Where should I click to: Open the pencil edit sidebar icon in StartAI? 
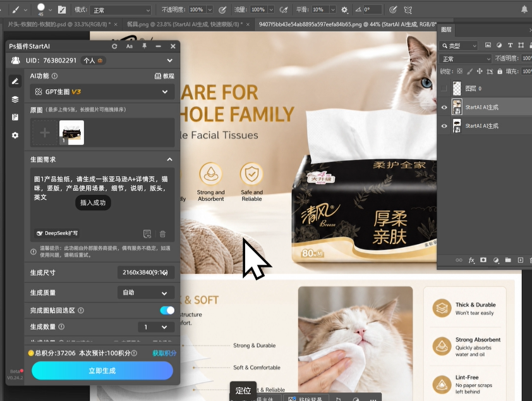pos(15,81)
